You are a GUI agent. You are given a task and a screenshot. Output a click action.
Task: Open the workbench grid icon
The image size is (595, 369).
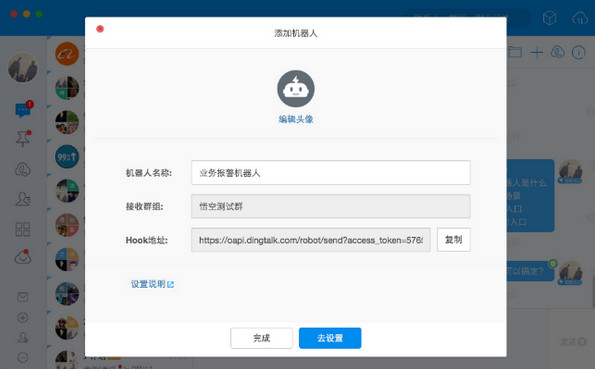coord(23,229)
